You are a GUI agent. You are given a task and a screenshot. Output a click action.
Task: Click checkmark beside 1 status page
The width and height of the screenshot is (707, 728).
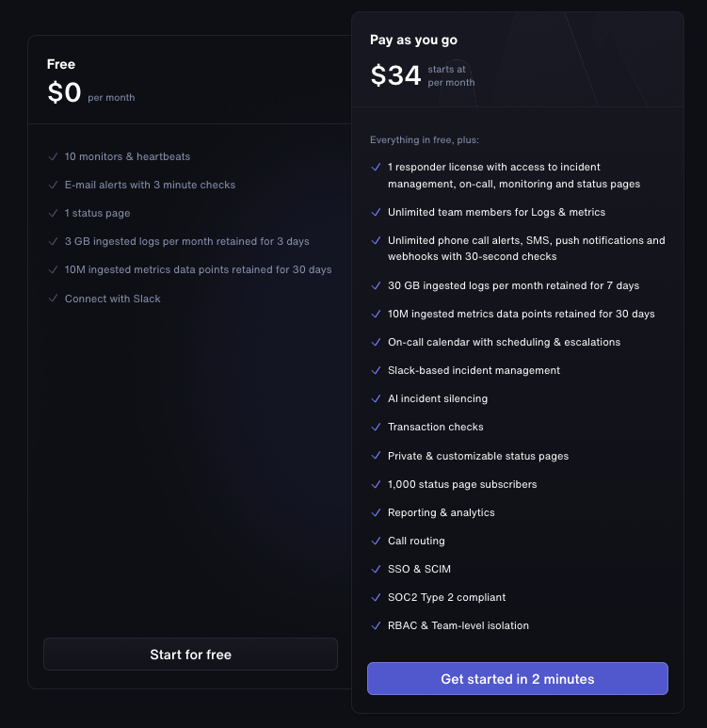[x=53, y=213]
